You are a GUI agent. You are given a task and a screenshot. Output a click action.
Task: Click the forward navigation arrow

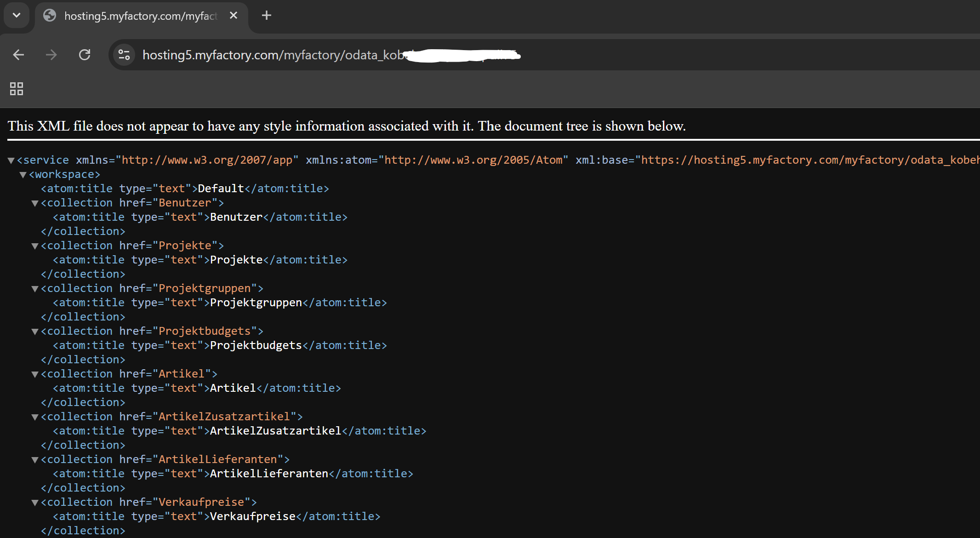pyautogui.click(x=51, y=55)
